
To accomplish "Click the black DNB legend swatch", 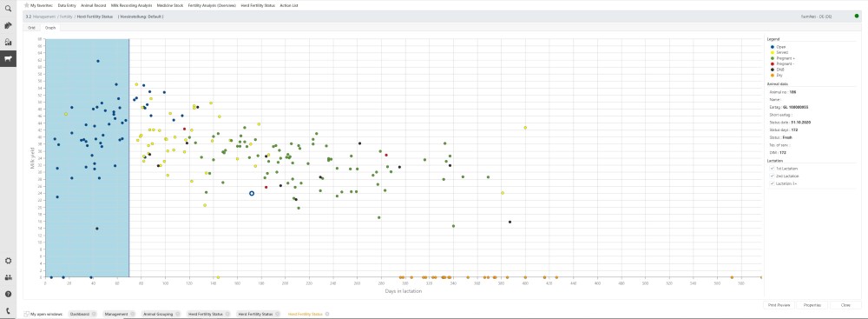I will click(x=773, y=70).
